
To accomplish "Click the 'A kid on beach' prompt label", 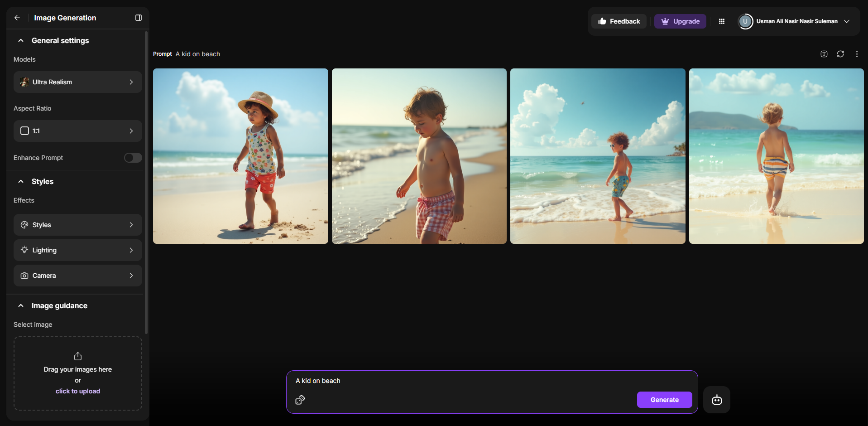I will tap(198, 54).
